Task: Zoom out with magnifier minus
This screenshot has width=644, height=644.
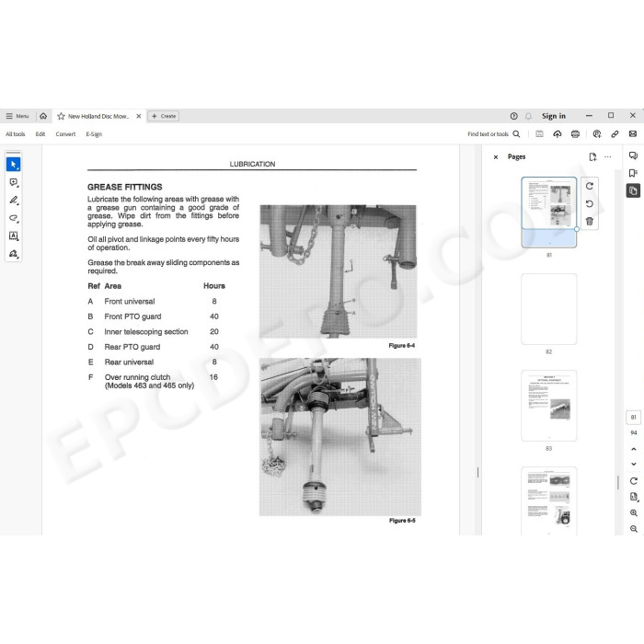Action: [633, 529]
